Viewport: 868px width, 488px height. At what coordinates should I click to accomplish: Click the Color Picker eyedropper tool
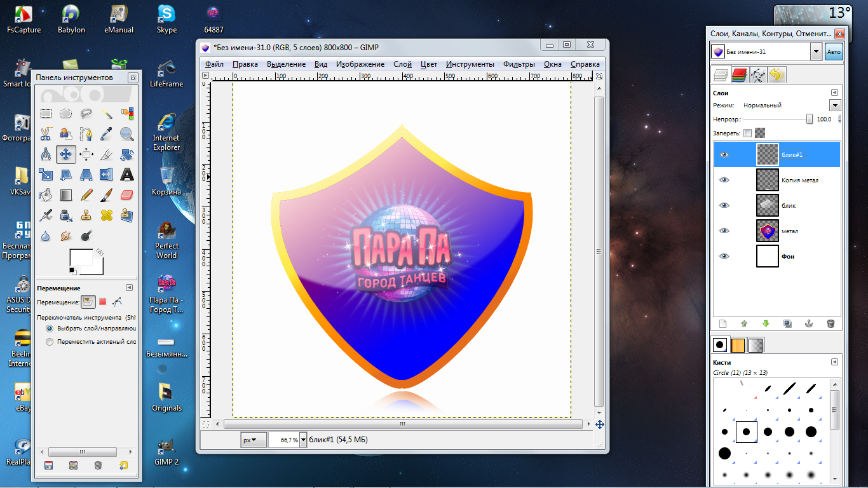click(107, 134)
